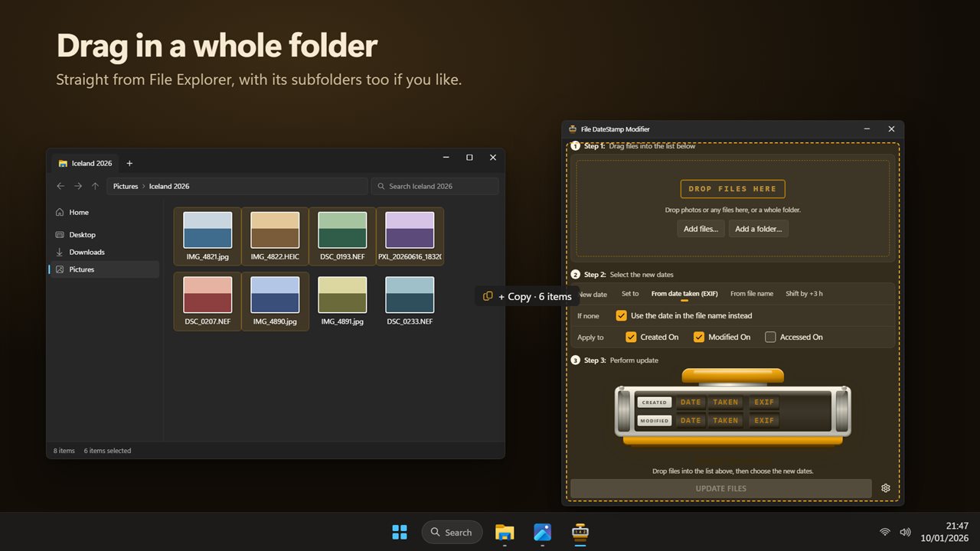This screenshot has width=980, height=551.
Task: Select the From date taken (EXIF) tab
Action: [684, 294]
